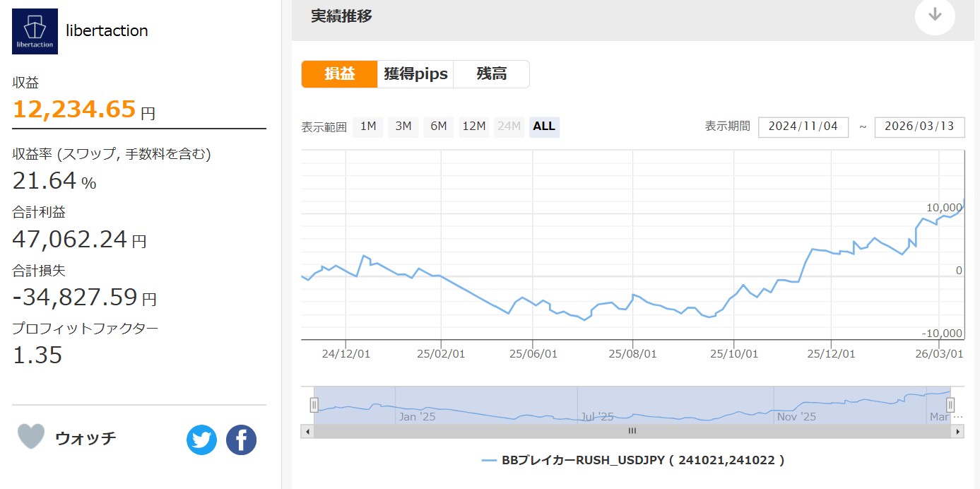Image resolution: width=980 pixels, height=489 pixels.
Task: Set display range to 6M
Action: (x=439, y=126)
